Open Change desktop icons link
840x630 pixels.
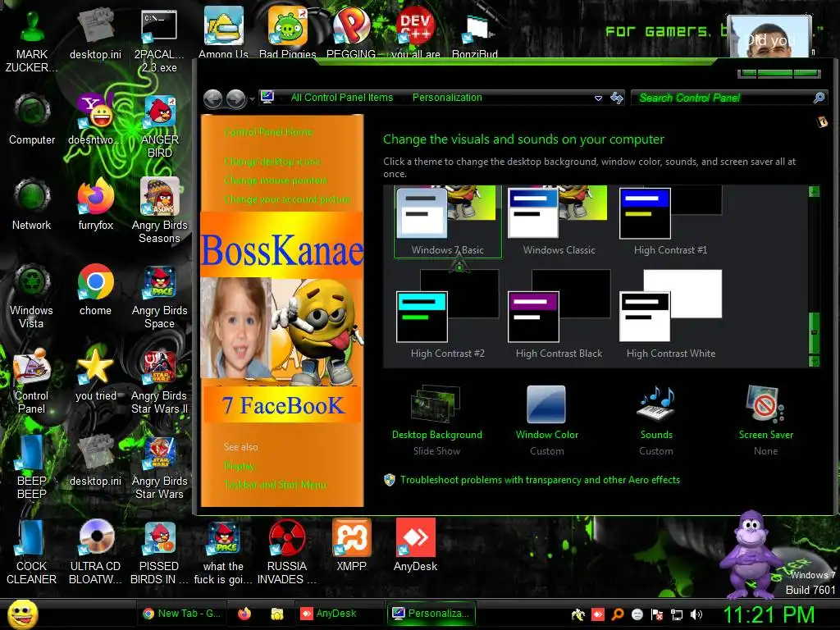272,162
